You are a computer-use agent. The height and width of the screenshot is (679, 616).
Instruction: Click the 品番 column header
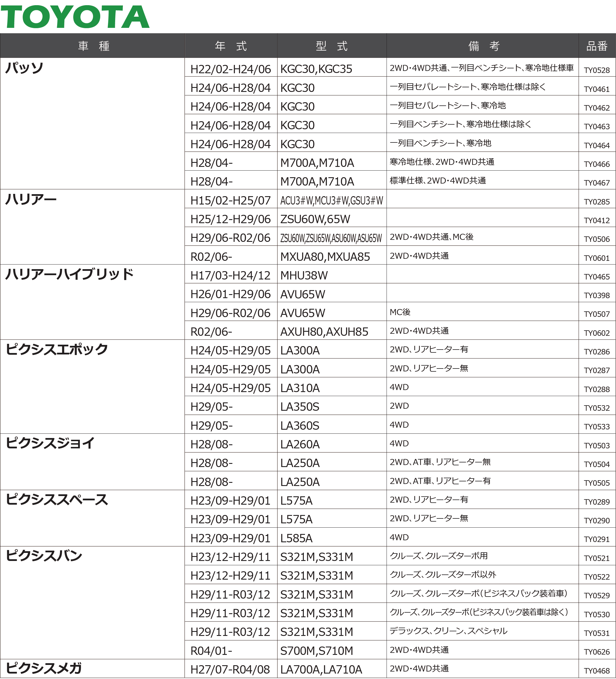pyautogui.click(x=597, y=46)
